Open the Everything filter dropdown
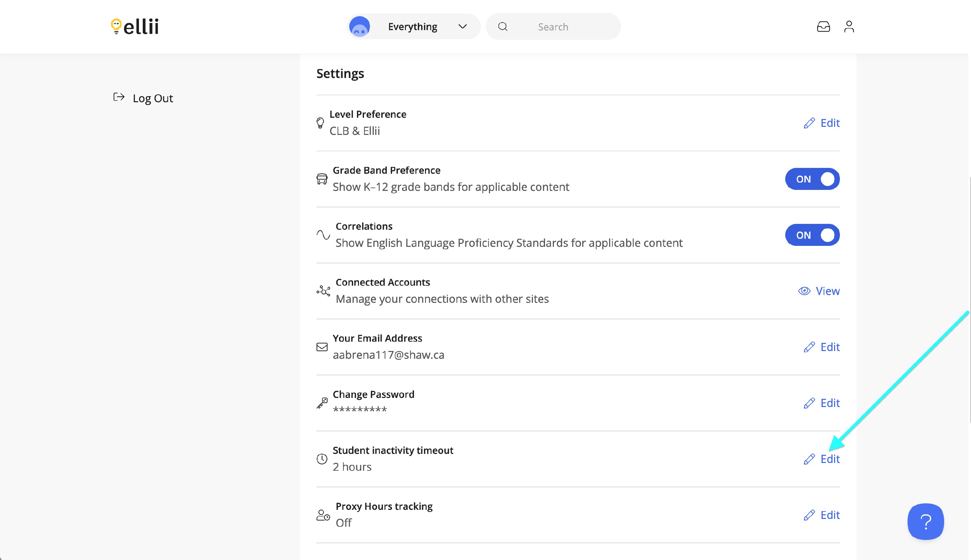This screenshot has height=560, width=971. click(412, 27)
